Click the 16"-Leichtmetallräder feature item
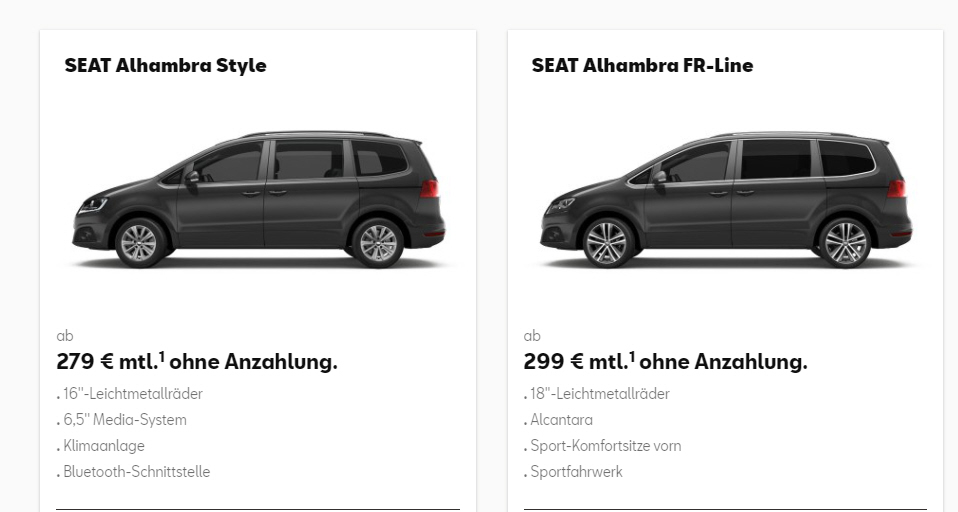The height and width of the screenshot is (512, 958). (132, 394)
